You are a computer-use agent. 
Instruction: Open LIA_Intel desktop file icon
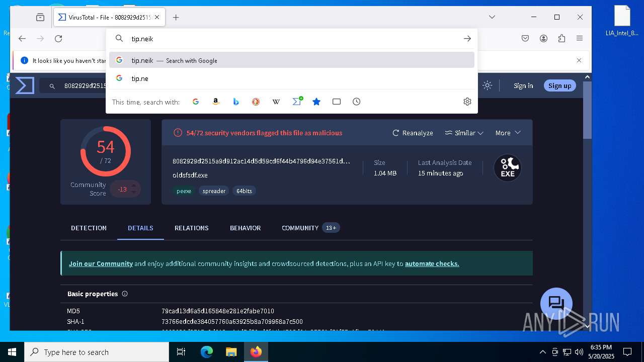pyautogui.click(x=622, y=22)
